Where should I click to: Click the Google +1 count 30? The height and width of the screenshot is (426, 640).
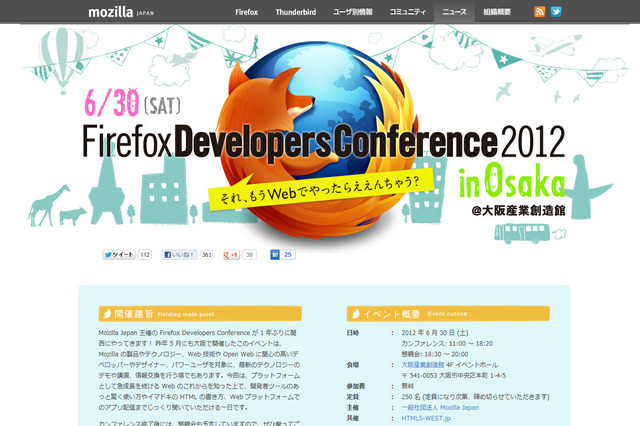point(249,255)
